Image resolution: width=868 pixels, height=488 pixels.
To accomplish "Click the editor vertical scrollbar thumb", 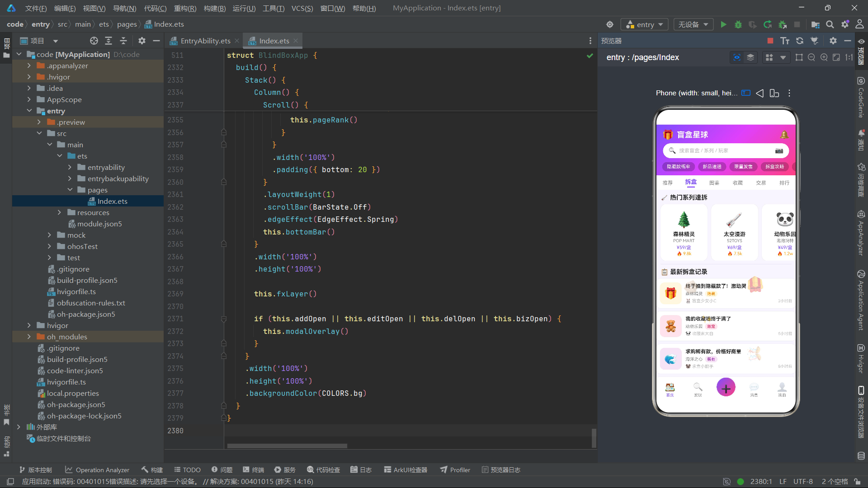I will click(x=594, y=437).
